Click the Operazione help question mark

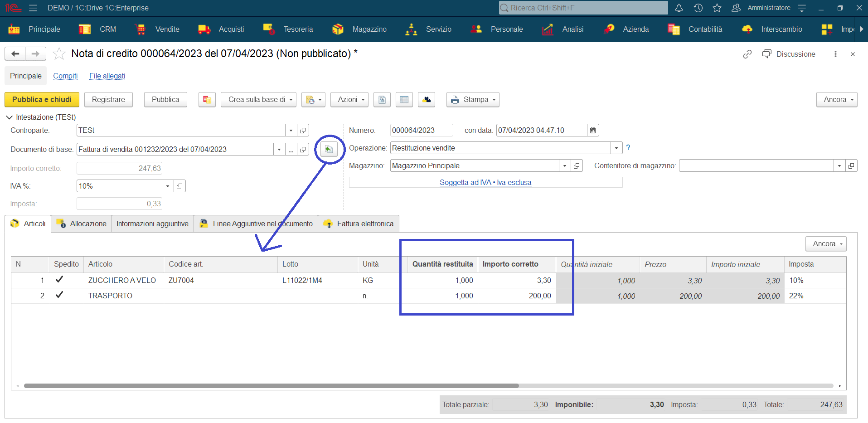[x=628, y=148]
